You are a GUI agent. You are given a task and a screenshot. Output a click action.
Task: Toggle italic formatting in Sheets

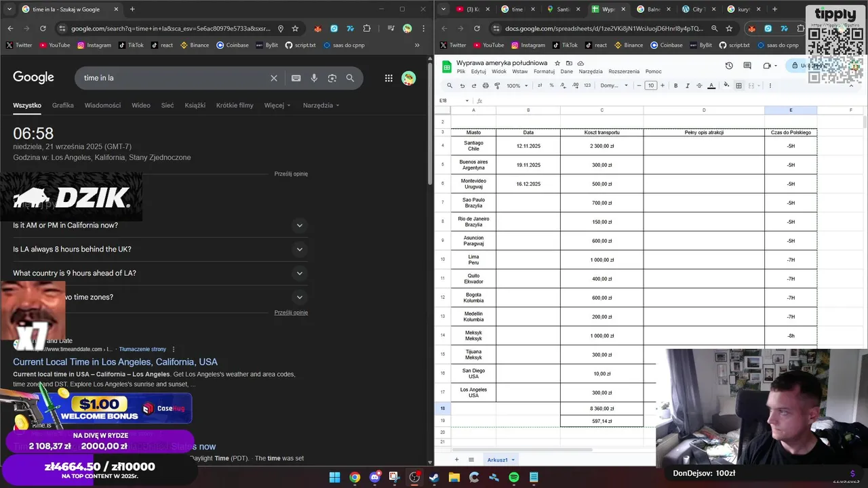coord(687,85)
